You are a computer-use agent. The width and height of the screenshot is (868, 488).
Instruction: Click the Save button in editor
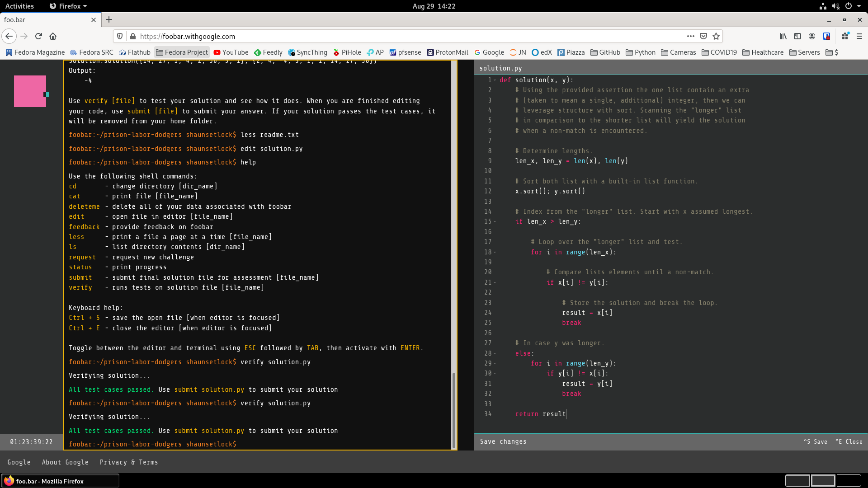pos(816,441)
